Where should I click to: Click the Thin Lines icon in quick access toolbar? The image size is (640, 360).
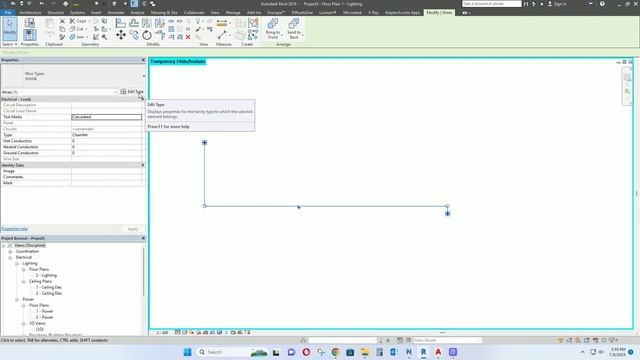pos(134,4)
